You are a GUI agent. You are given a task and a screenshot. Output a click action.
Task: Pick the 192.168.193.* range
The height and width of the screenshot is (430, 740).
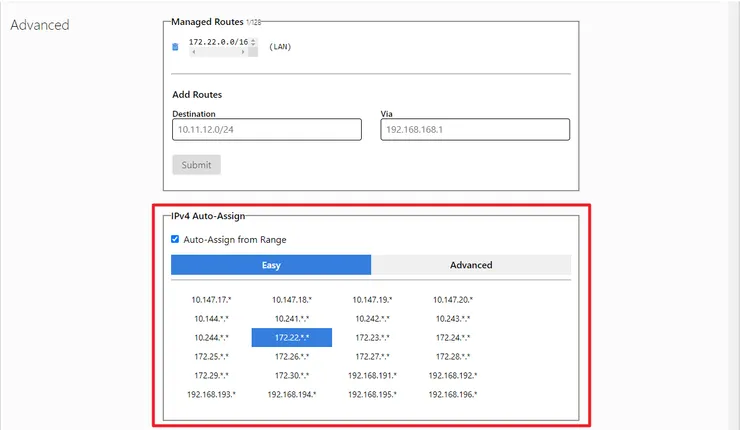(211, 395)
